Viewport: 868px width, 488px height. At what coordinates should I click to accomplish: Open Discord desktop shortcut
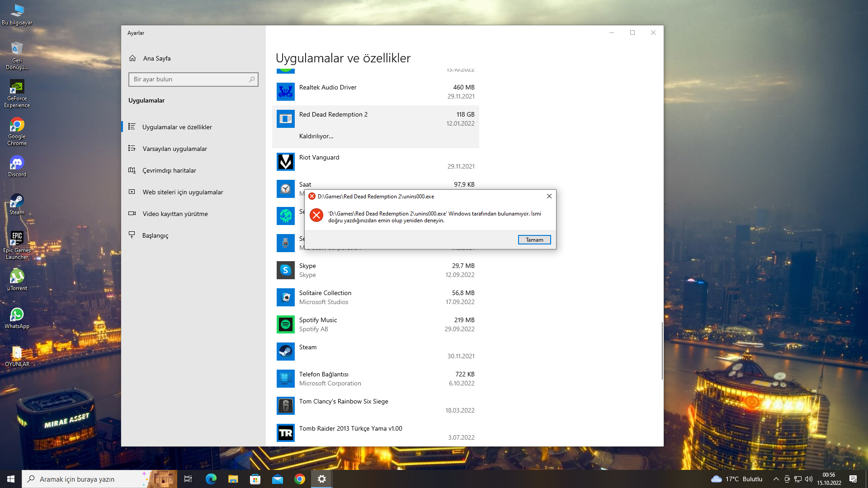17,166
